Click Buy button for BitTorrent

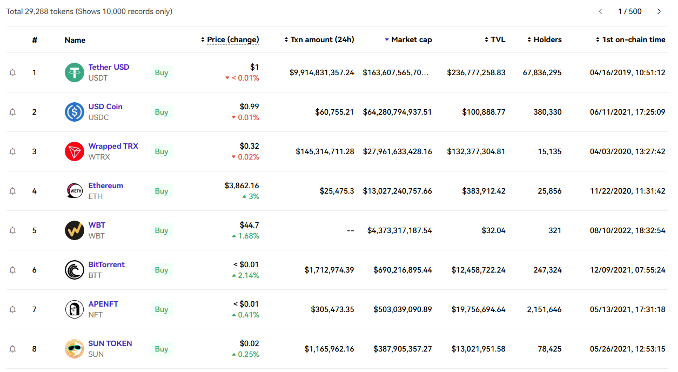tap(161, 270)
